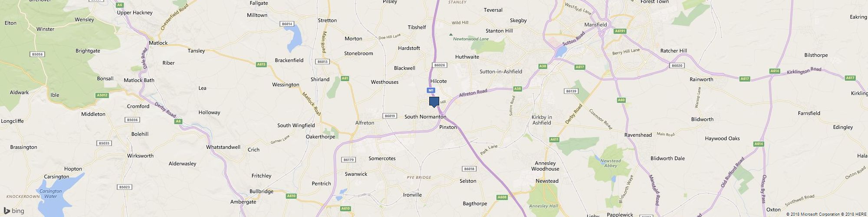Click the Ravenshead village label
This screenshot has height=217, width=868.
pos(638,135)
